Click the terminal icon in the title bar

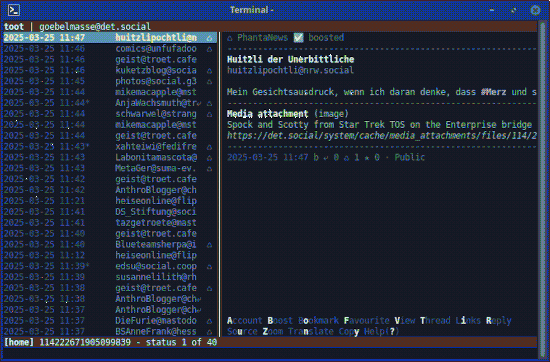[x=14, y=10]
